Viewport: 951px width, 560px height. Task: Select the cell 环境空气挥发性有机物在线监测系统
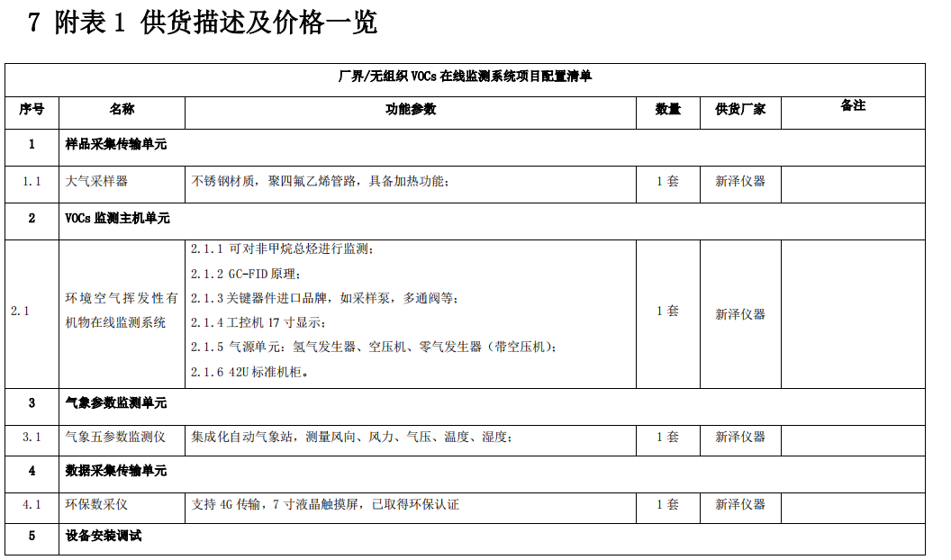click(121, 312)
